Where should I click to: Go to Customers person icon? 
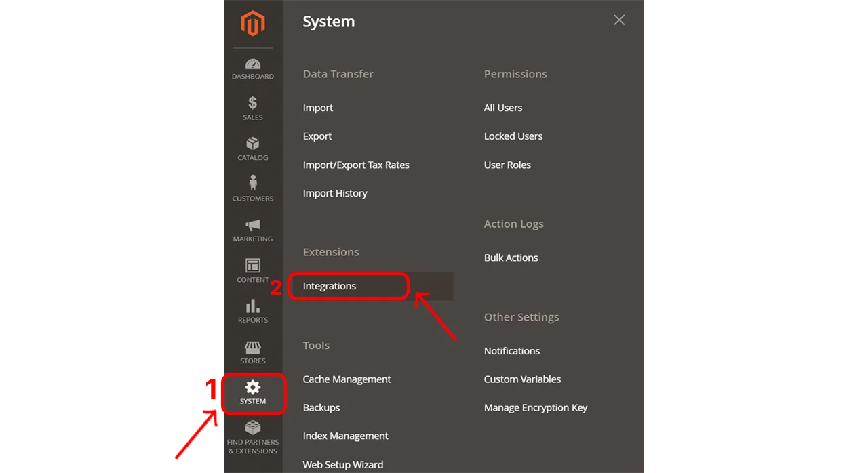(x=252, y=184)
